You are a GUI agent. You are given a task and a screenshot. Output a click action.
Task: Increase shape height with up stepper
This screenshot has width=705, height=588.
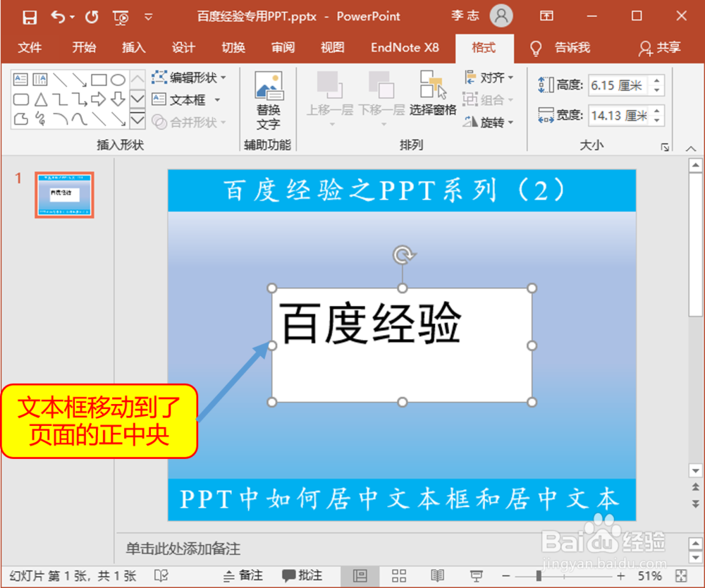657,80
